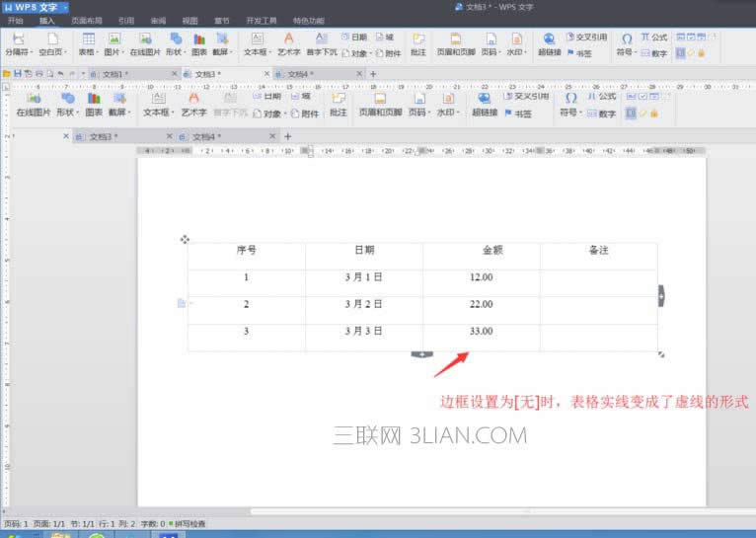Add a 批注 comment from the top ribbon
Viewport: 756px width, 538px height.
tap(418, 43)
